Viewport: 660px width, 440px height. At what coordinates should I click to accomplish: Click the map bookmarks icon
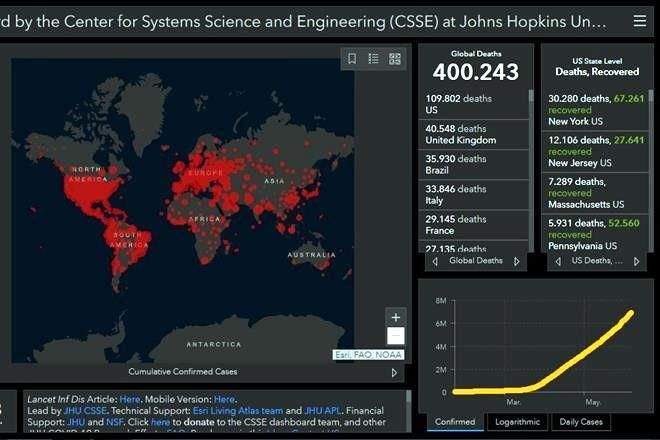click(x=352, y=59)
